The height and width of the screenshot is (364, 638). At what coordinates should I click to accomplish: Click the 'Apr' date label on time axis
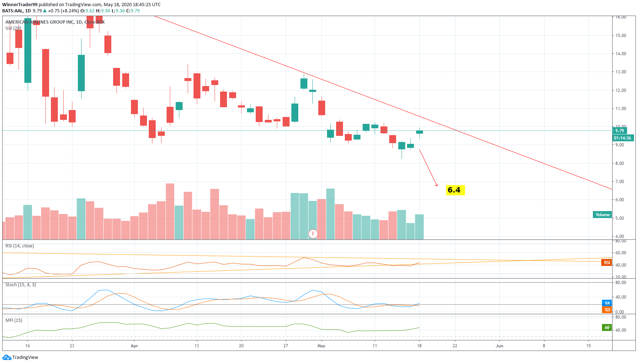pyautogui.click(x=134, y=346)
